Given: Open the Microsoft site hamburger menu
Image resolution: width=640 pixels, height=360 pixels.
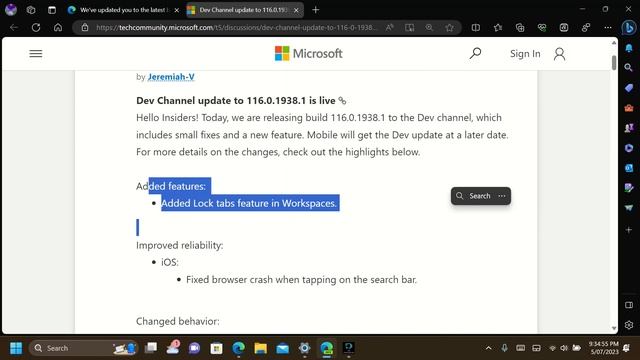Looking at the screenshot, I should 36,53.
